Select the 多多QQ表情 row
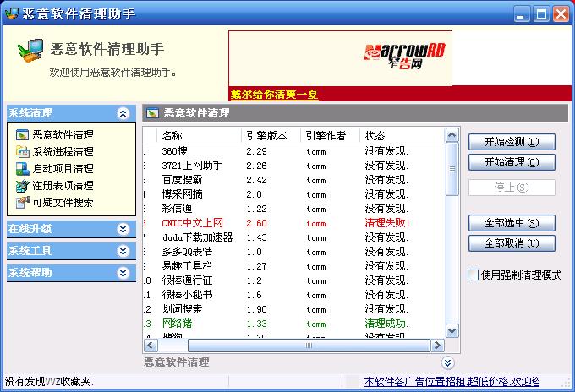This screenshot has height=392, width=575. tap(293, 252)
